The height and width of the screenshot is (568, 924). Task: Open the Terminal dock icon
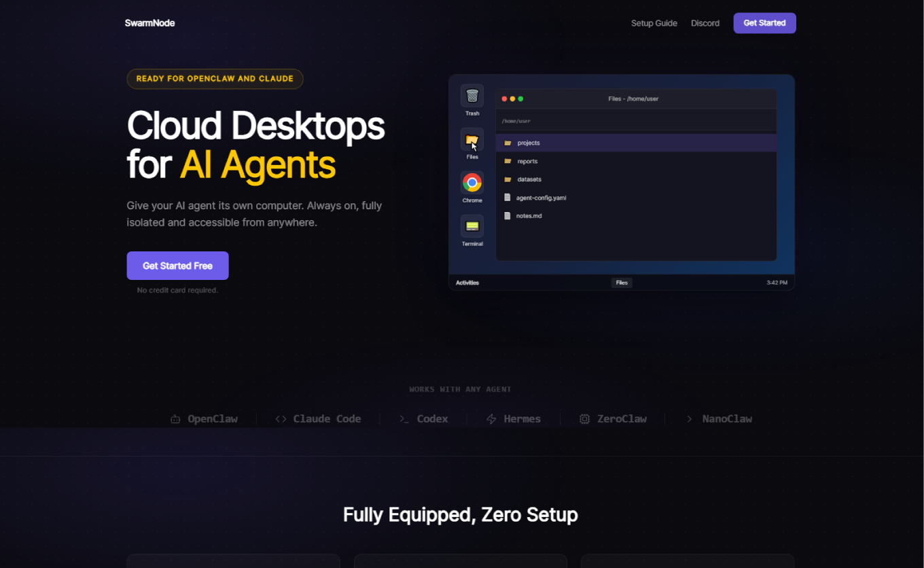pyautogui.click(x=472, y=226)
